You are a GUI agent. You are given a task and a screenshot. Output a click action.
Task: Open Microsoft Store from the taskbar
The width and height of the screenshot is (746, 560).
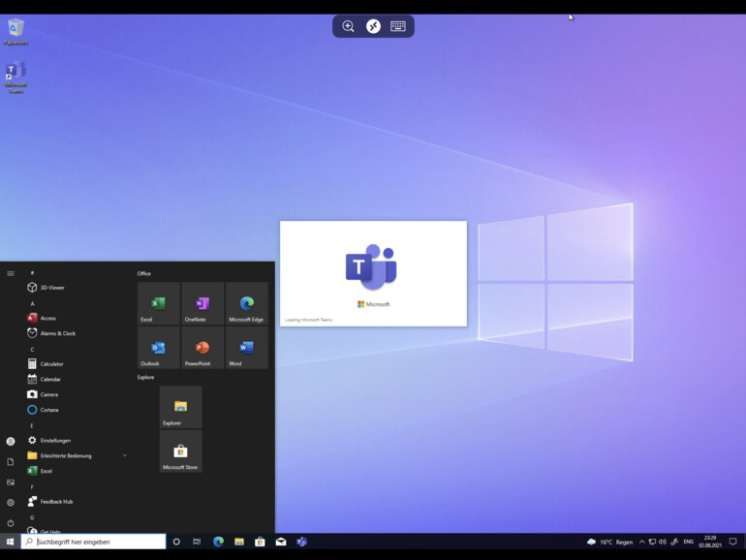tap(260, 542)
